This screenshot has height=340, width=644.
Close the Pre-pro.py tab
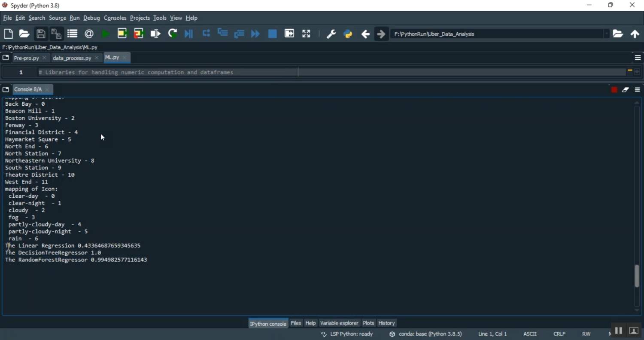point(45,58)
